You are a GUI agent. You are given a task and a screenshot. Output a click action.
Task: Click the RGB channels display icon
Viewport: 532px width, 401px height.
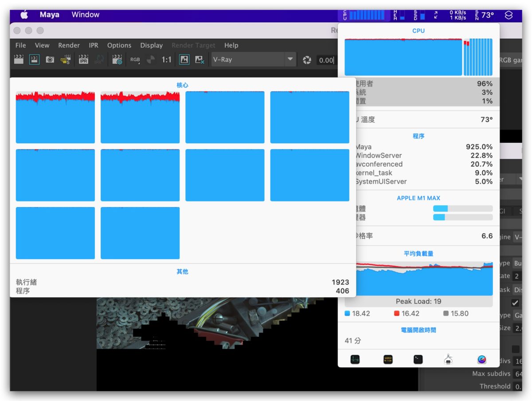point(135,59)
